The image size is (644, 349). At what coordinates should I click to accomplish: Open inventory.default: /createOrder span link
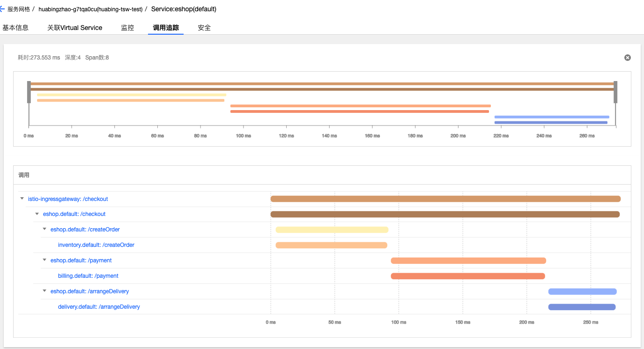click(96, 245)
